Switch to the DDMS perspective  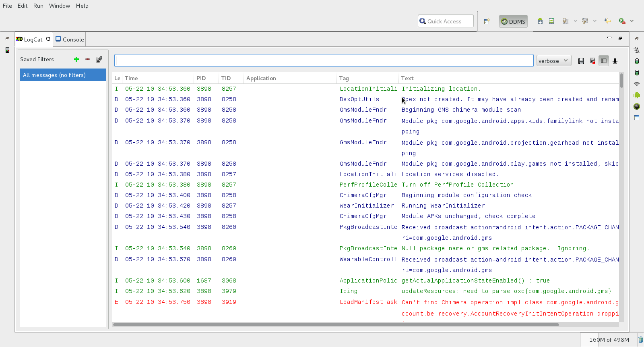513,21
